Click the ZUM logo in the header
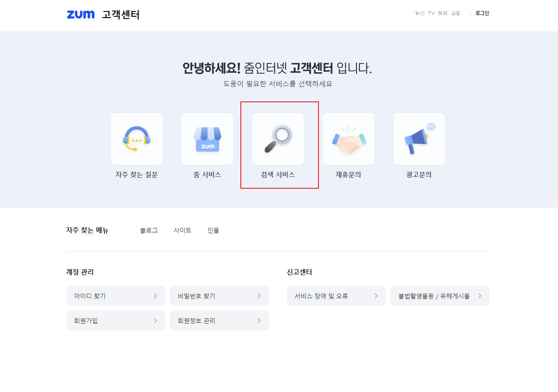Viewport: 558px width, 392px height. 81,15
